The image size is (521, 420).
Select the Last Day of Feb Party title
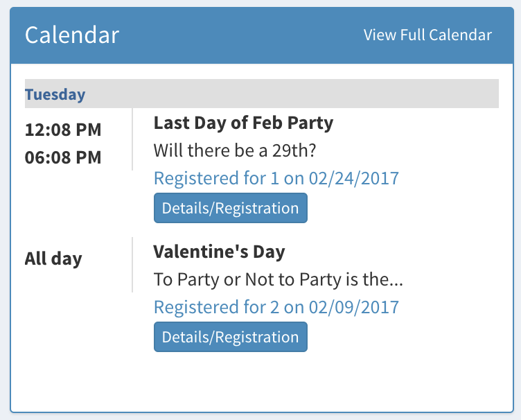tap(243, 123)
